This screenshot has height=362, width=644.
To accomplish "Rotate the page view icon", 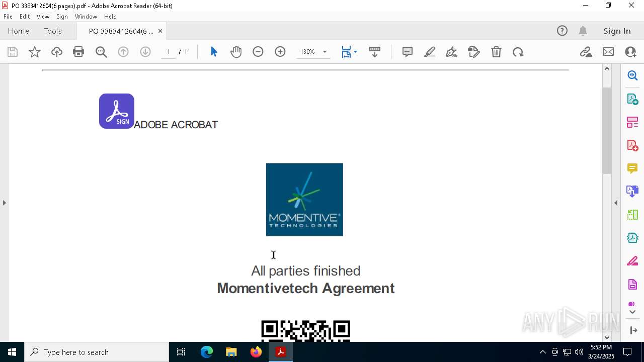I will tap(518, 52).
